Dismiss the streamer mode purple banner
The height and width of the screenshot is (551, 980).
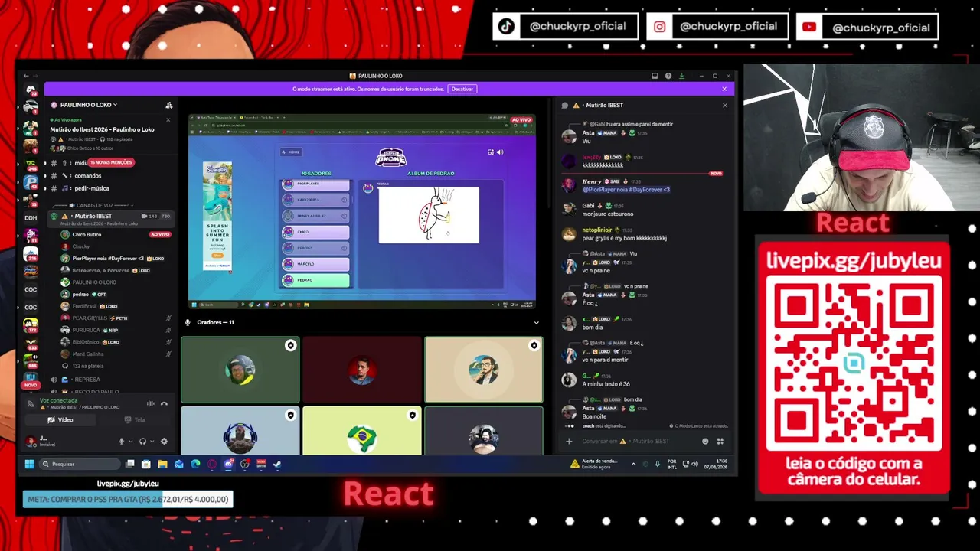click(x=724, y=89)
